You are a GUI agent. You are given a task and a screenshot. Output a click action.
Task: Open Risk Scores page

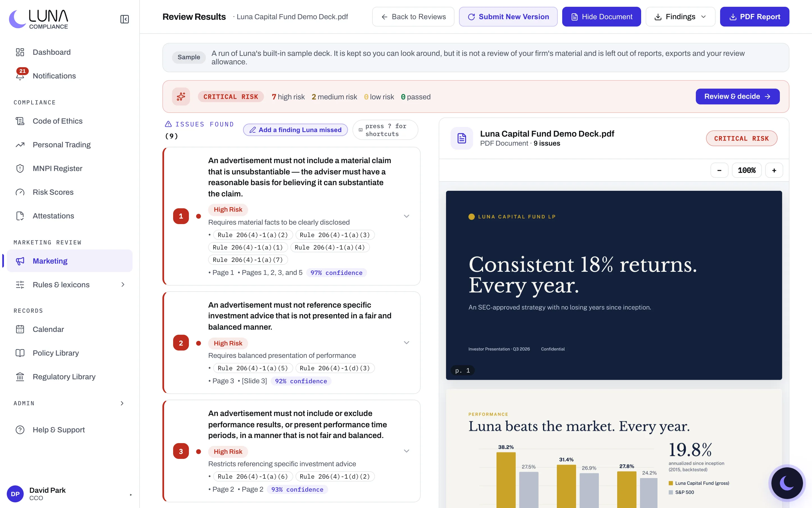click(x=69, y=192)
